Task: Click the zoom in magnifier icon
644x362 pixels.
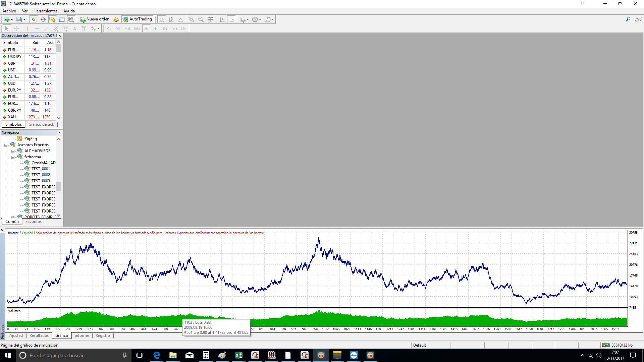Action: (x=192, y=19)
